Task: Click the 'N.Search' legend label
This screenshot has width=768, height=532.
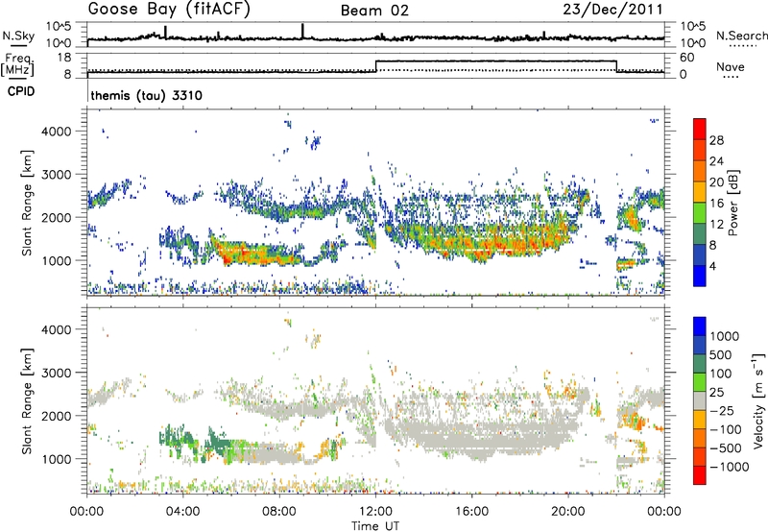Action: 741,36
